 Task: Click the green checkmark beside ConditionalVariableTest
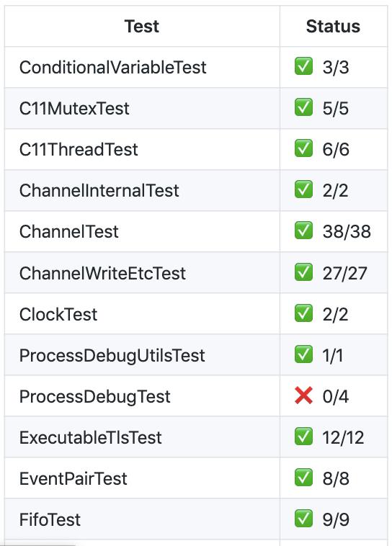303,66
